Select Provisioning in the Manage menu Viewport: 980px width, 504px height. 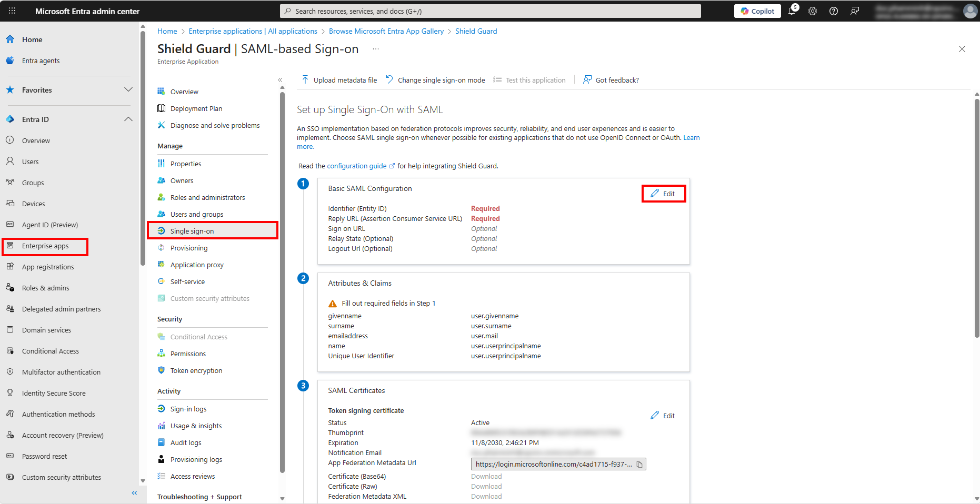click(x=188, y=248)
